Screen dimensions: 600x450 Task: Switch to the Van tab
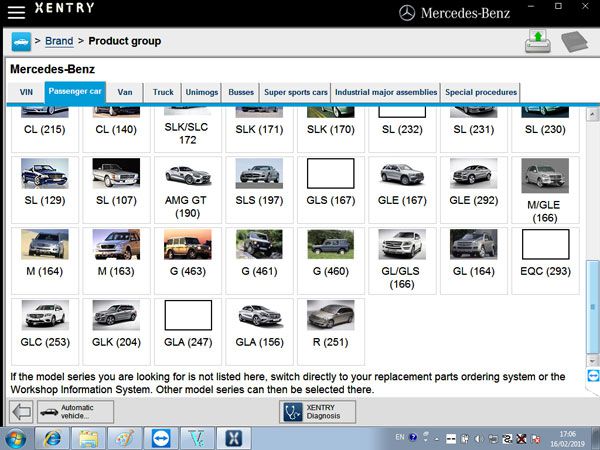pyautogui.click(x=125, y=92)
